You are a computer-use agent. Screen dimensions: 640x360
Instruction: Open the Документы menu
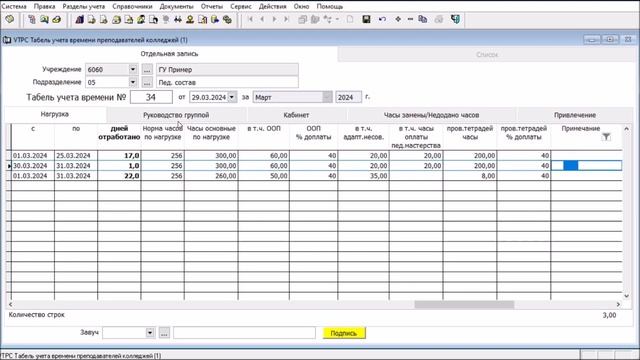176,7
